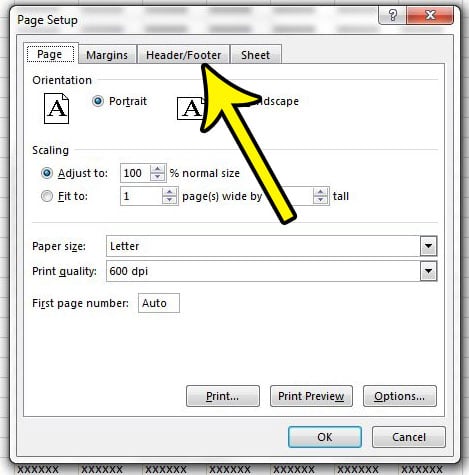This screenshot has height=475, width=469.
Task: Decrease pages wide spinner value
Action: [169, 200]
